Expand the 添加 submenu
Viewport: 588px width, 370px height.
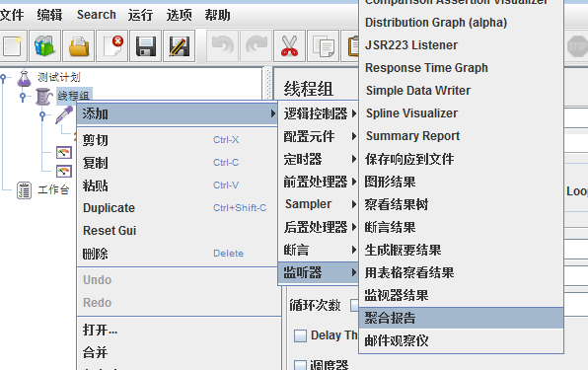177,113
